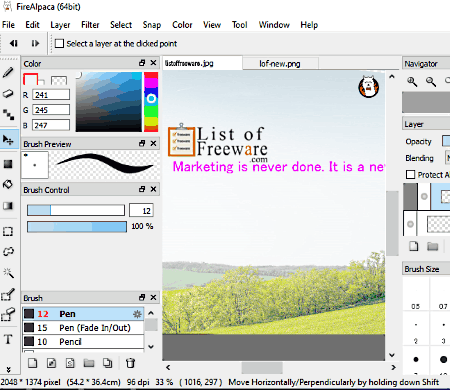
Task: Activate the Text tool
Action: click(x=8, y=340)
